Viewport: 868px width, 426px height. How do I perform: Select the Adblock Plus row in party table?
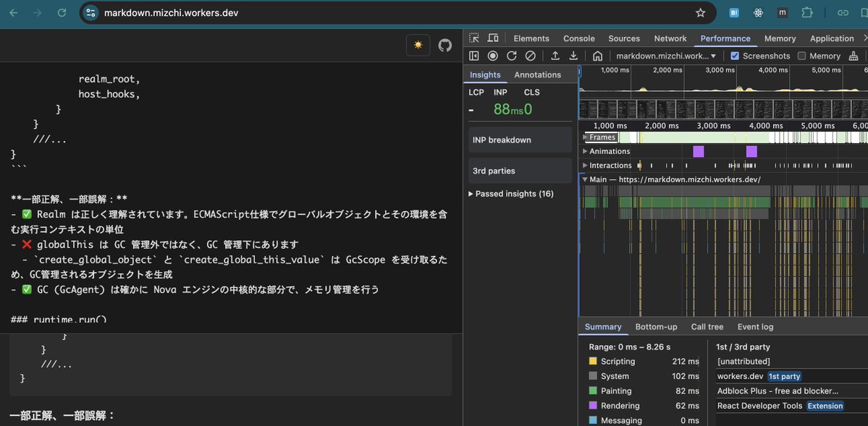791,391
